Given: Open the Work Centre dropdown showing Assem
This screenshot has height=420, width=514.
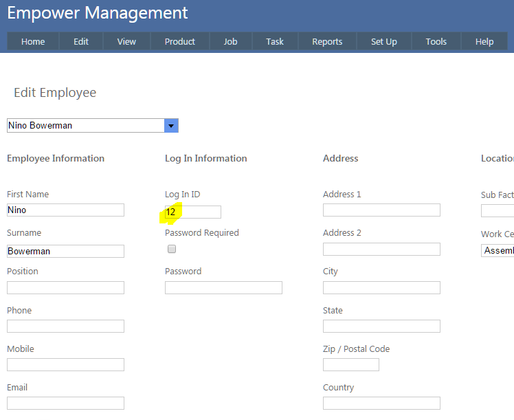Looking at the screenshot, I should (x=498, y=251).
